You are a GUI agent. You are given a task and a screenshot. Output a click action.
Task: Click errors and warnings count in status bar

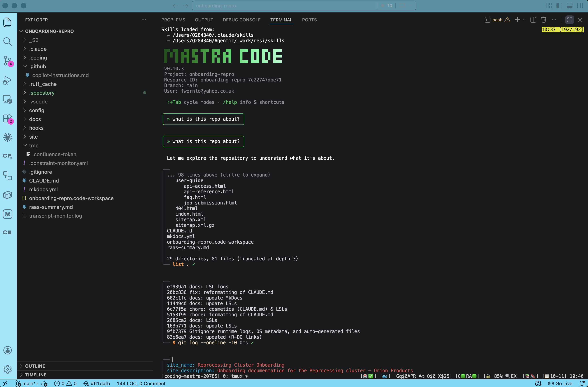66,383
